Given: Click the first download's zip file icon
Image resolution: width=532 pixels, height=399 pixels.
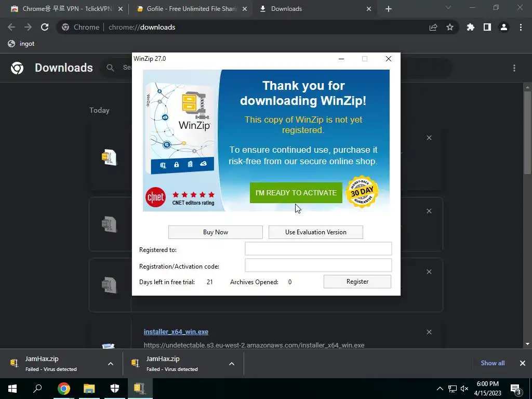Looking at the screenshot, I should tap(109, 157).
